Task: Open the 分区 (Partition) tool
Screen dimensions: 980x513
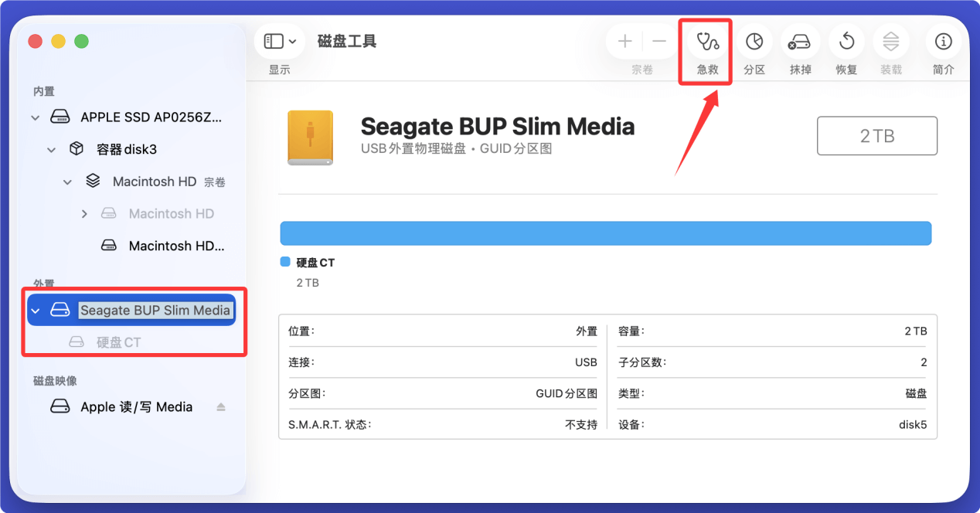Action: (754, 42)
